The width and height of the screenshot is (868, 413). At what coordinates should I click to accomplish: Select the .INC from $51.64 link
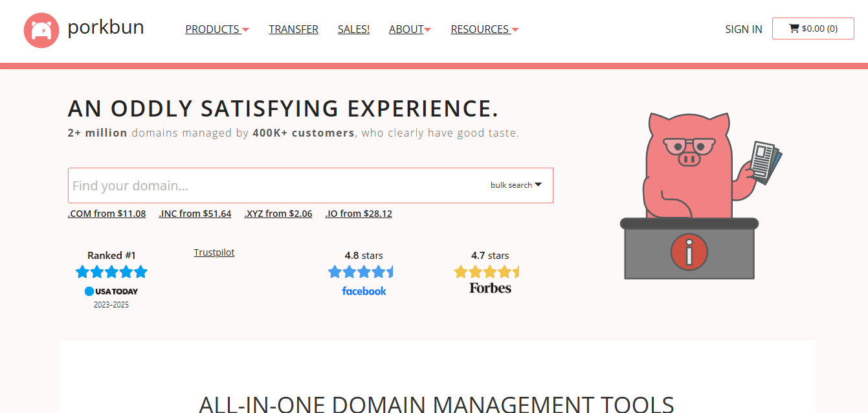pos(195,214)
